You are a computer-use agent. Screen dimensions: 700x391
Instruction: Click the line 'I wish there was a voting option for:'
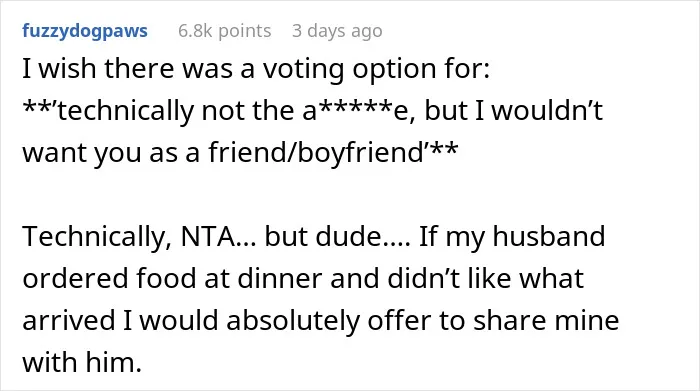click(x=256, y=69)
